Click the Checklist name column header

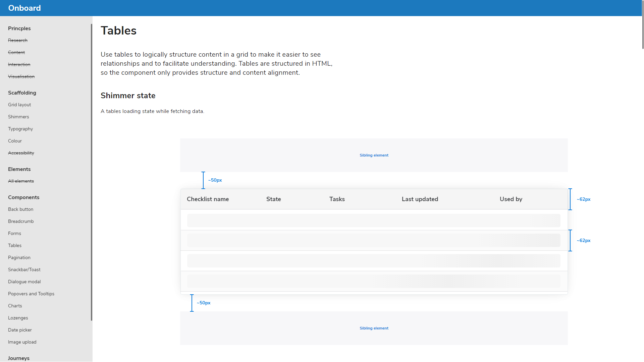click(208, 199)
